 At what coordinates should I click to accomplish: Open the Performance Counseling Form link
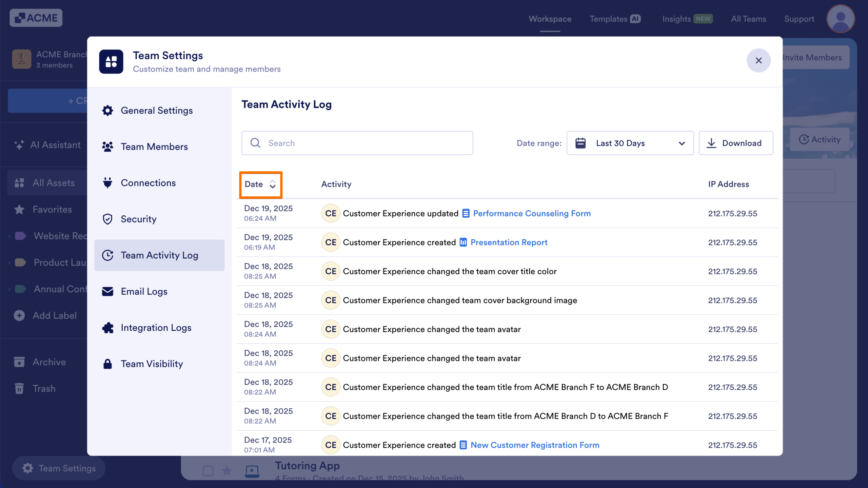pos(531,213)
